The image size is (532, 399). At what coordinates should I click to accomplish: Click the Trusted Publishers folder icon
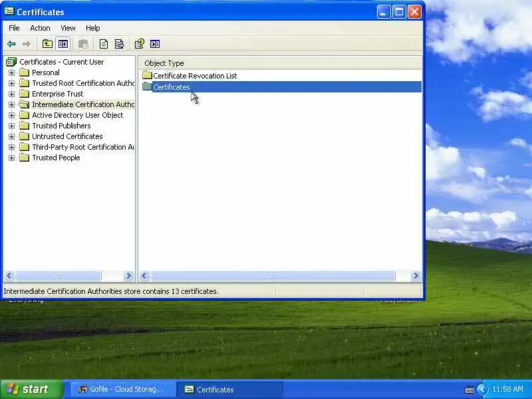(24, 126)
